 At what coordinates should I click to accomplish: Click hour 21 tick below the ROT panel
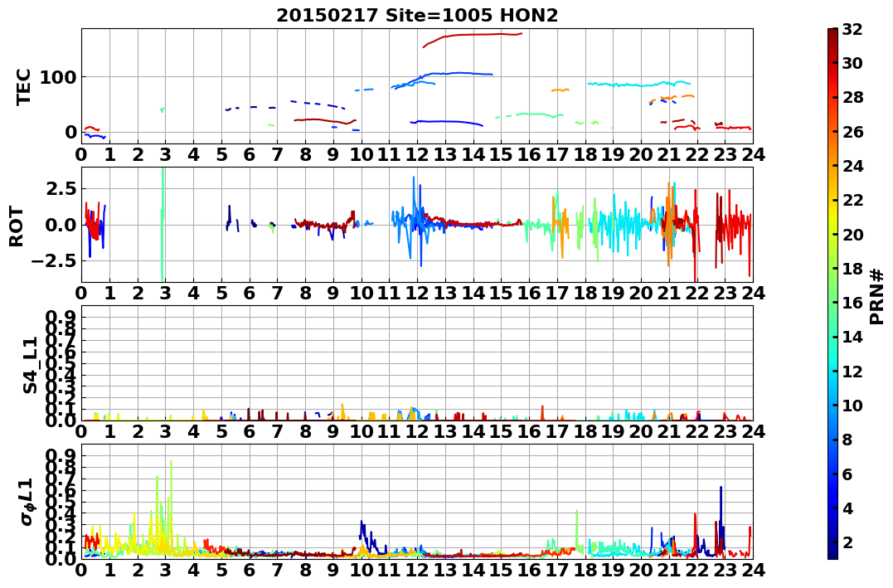point(669,293)
